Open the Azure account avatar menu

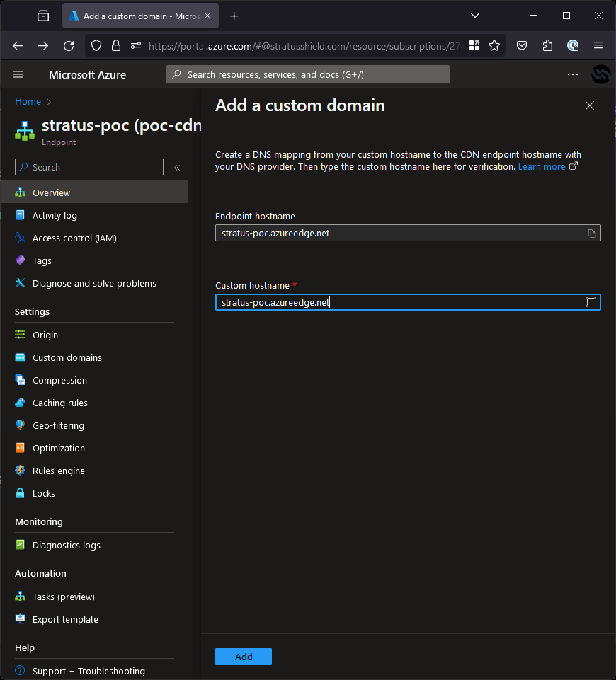click(601, 74)
